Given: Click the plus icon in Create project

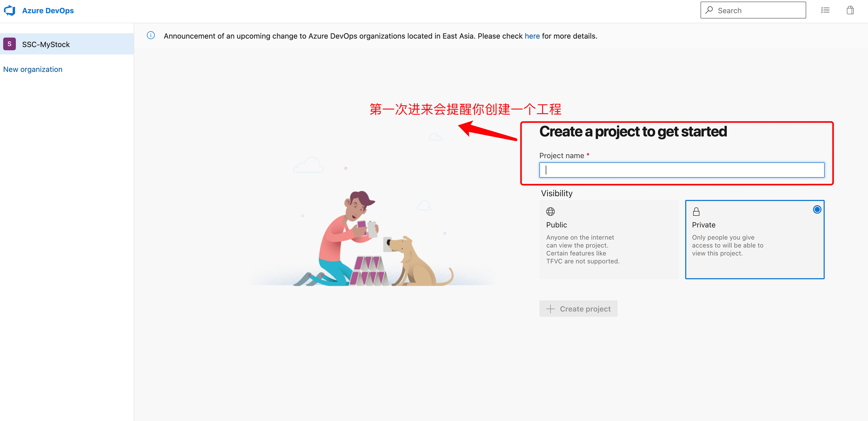Looking at the screenshot, I should tap(550, 309).
